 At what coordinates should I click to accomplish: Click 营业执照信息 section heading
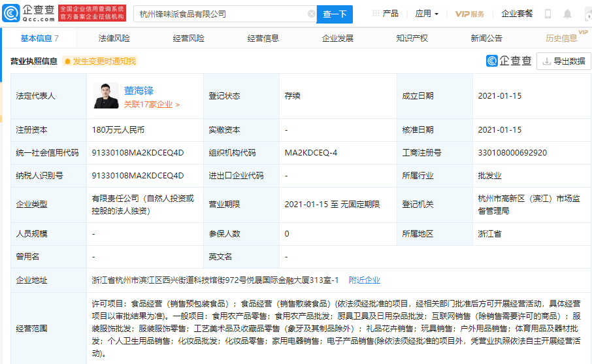(x=33, y=61)
